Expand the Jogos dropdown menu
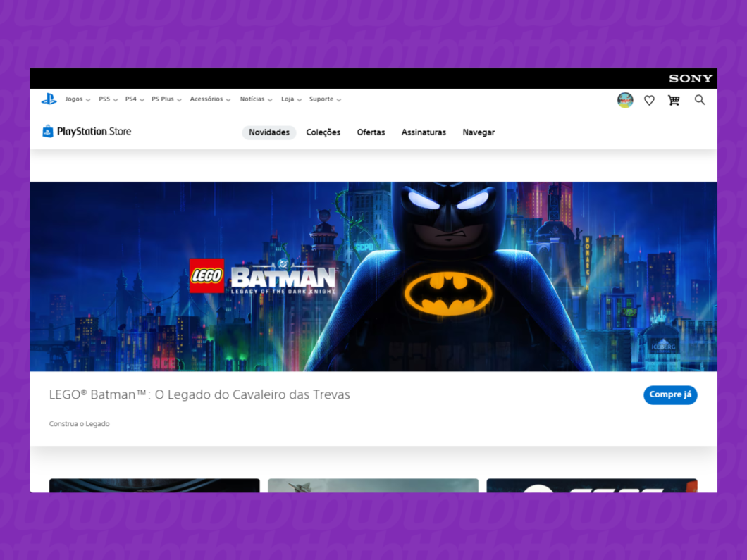This screenshot has width=747, height=560. (78, 99)
